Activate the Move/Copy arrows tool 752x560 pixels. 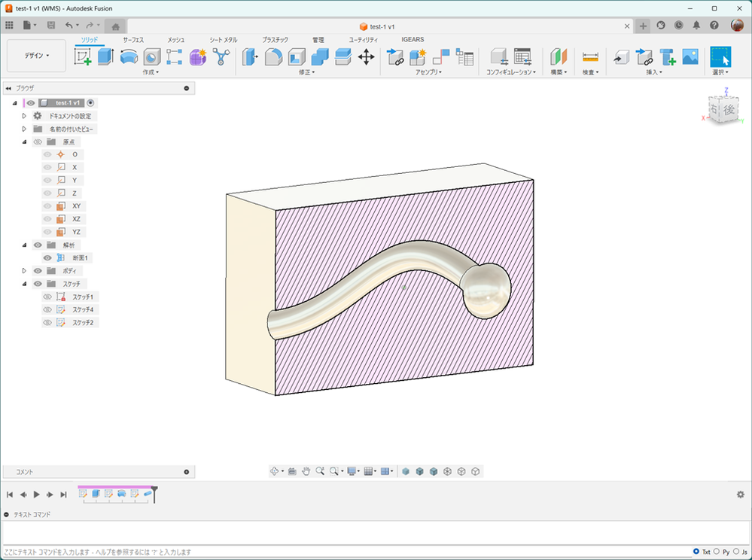[x=367, y=56]
